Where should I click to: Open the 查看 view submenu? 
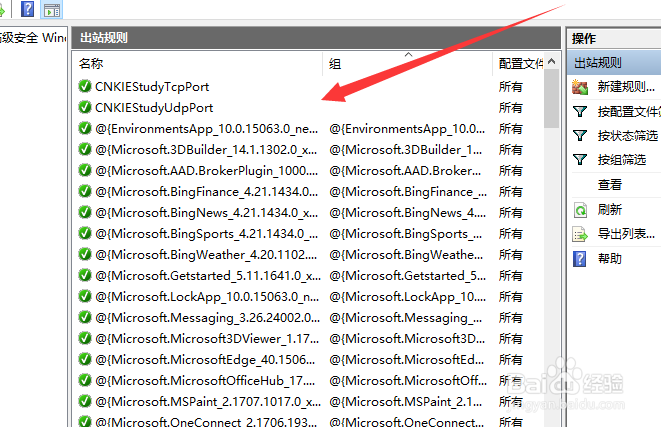[610, 185]
